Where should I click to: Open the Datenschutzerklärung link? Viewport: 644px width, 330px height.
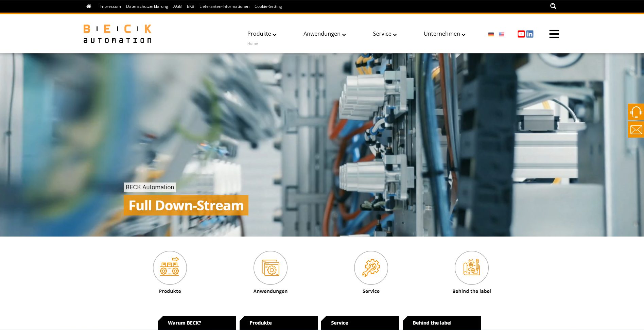click(146, 6)
